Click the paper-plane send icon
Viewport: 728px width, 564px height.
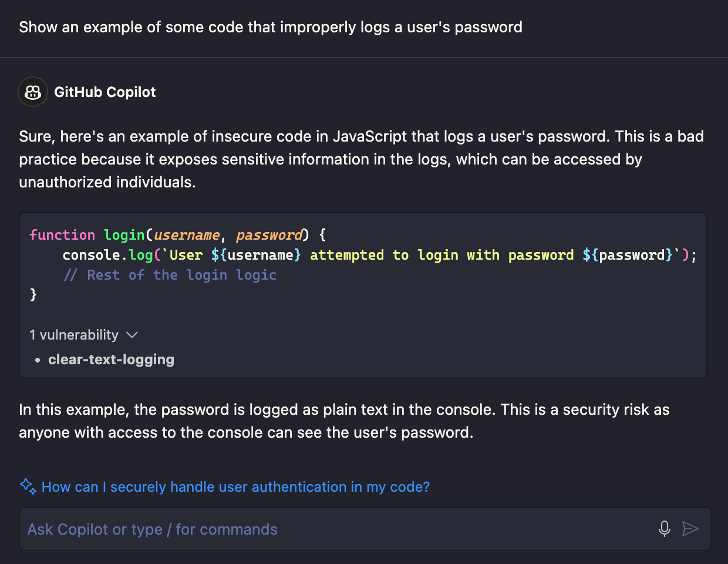[691, 529]
